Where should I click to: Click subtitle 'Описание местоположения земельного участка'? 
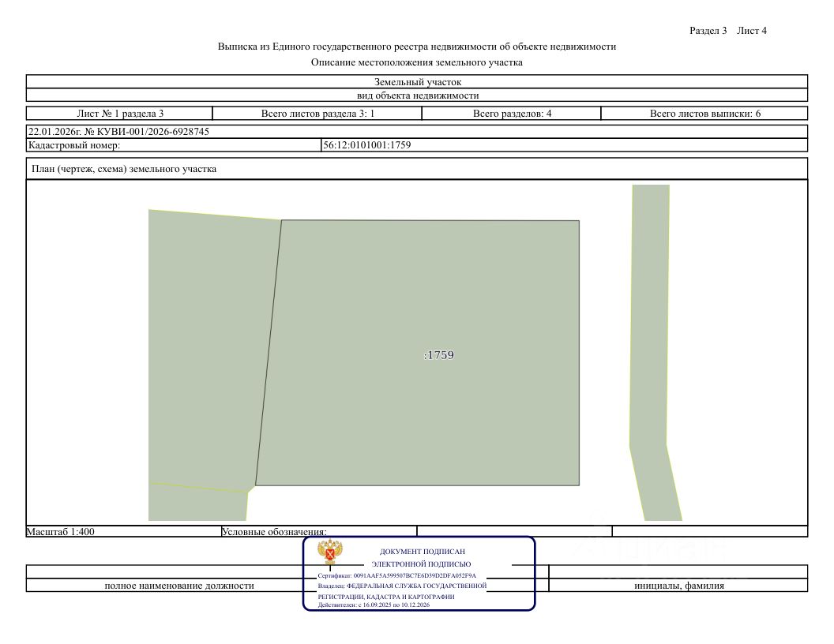coord(417,62)
